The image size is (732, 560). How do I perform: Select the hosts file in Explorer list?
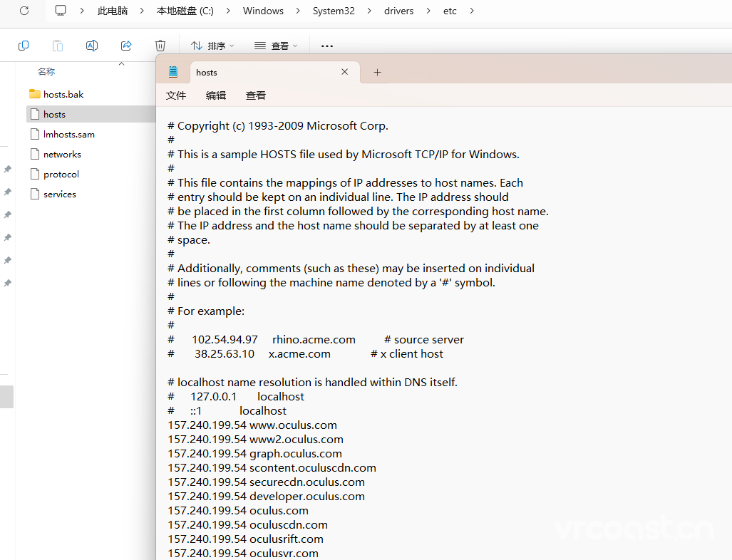(91, 114)
